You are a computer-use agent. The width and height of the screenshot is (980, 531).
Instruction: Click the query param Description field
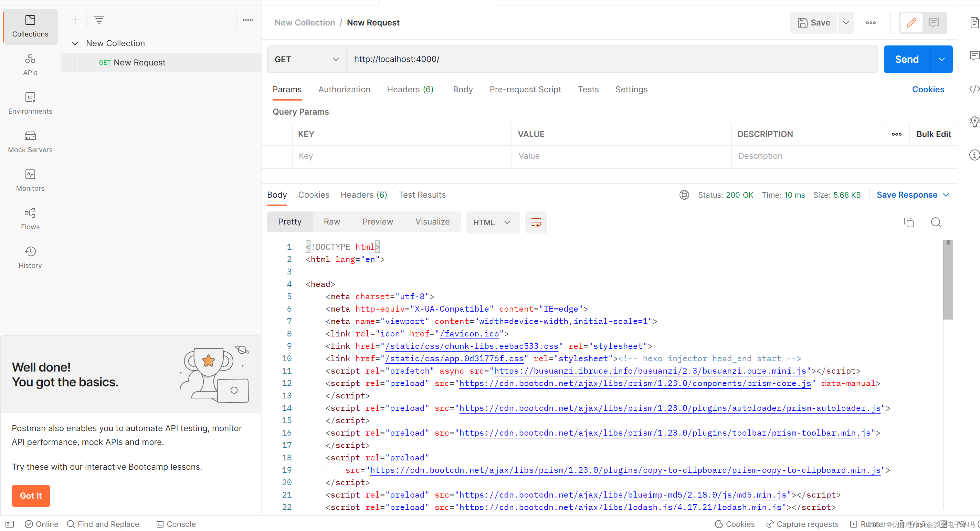point(844,156)
